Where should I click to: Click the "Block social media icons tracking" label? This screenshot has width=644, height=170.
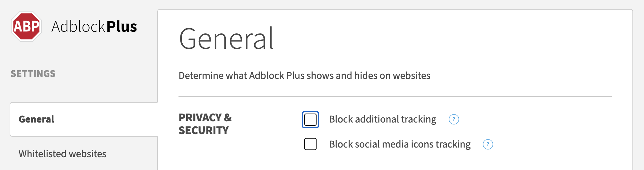click(x=400, y=144)
